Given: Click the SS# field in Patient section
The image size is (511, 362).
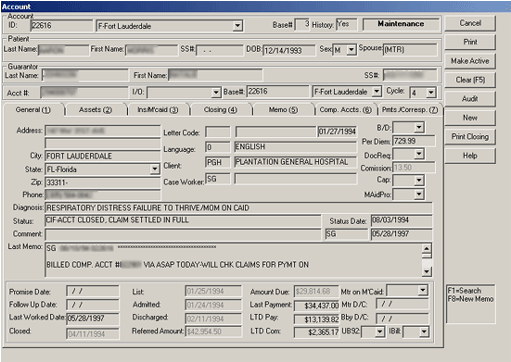Looking at the screenshot, I should [x=220, y=51].
